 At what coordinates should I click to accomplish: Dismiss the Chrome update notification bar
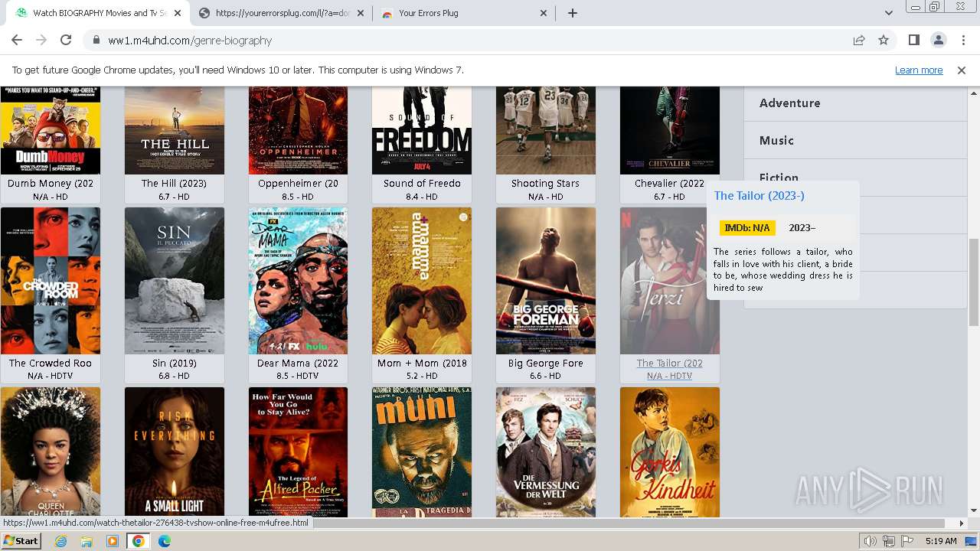tap(962, 70)
